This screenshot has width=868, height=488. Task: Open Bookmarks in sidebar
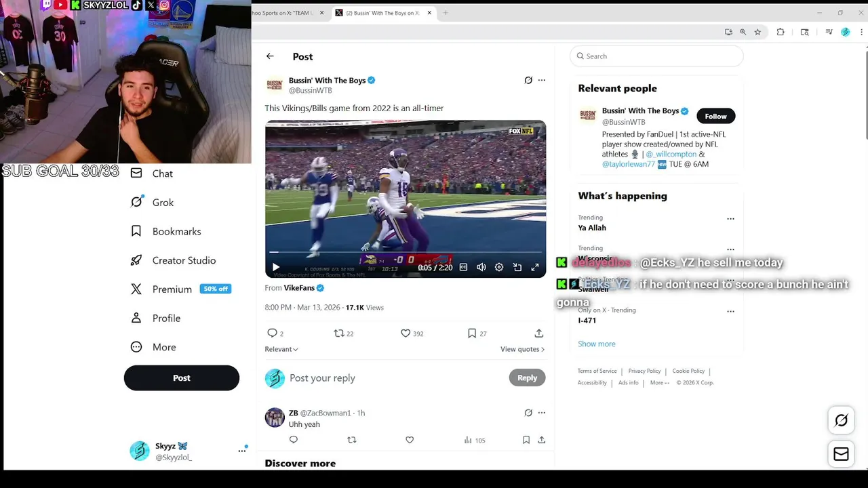coord(165,231)
